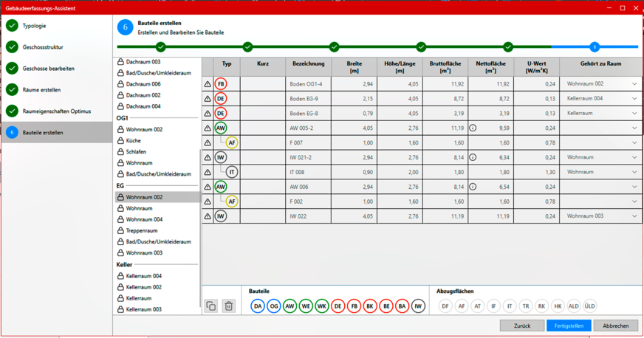Edit Kurz field of AW 006 row
The height and width of the screenshot is (338, 644).
point(263,187)
